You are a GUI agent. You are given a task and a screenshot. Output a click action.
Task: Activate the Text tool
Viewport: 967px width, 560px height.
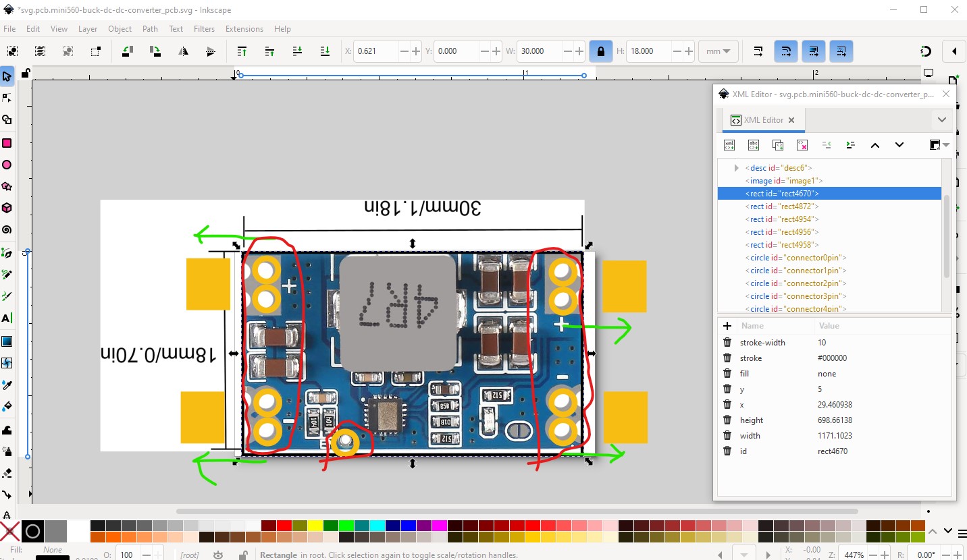pyautogui.click(x=7, y=318)
